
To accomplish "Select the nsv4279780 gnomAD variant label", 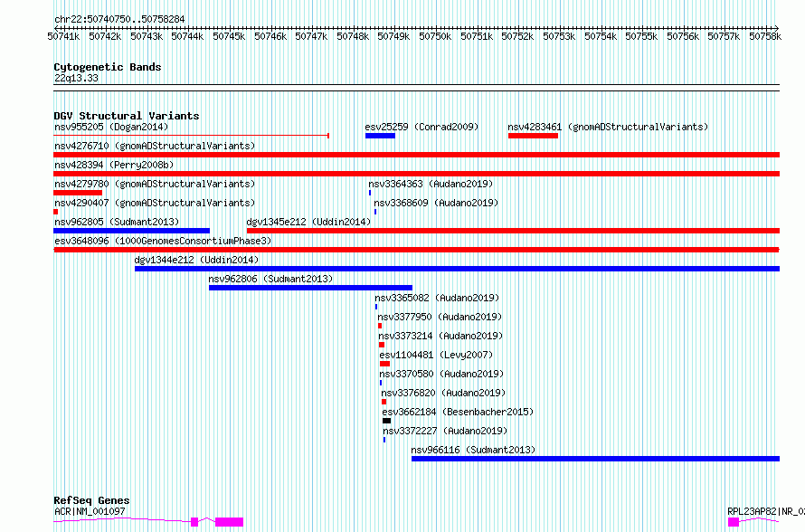I will pyautogui.click(x=155, y=184).
